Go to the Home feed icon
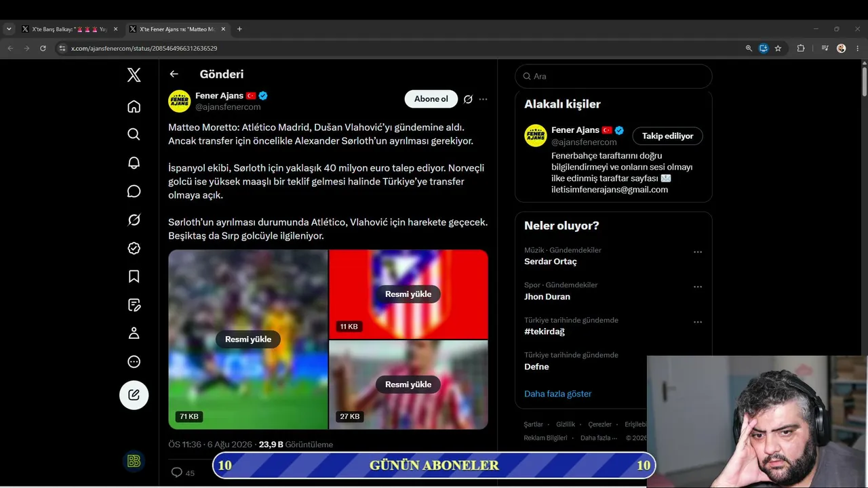 pos(134,106)
